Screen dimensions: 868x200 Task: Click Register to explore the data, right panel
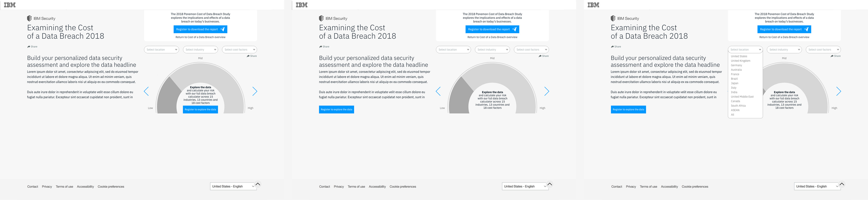(628, 110)
